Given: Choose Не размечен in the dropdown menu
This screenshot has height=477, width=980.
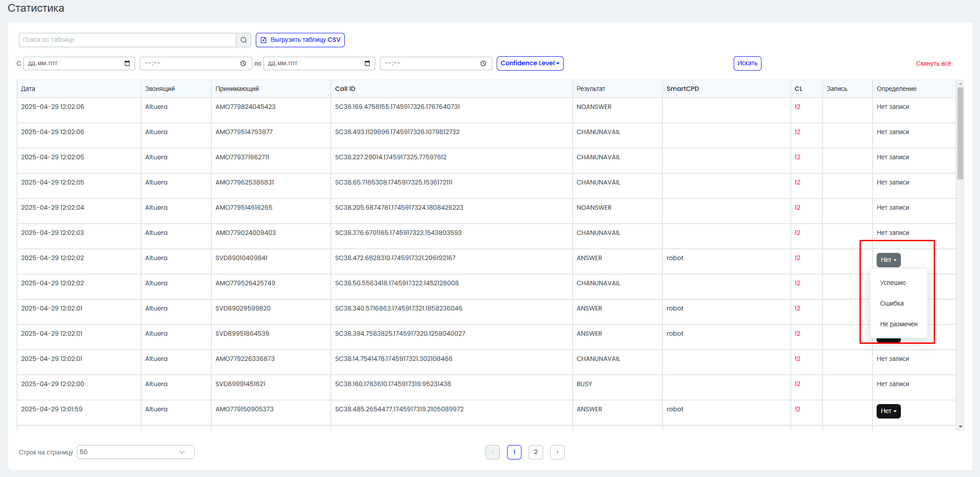Looking at the screenshot, I should 899,324.
